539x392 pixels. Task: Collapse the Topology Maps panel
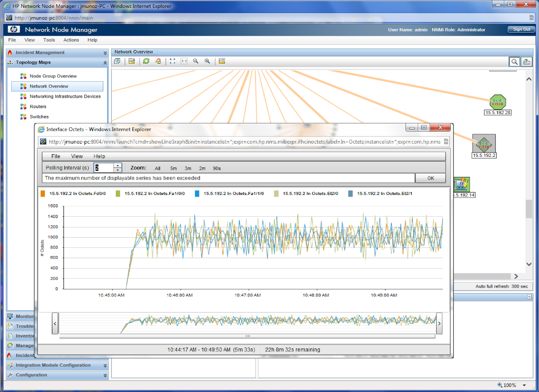coord(104,62)
